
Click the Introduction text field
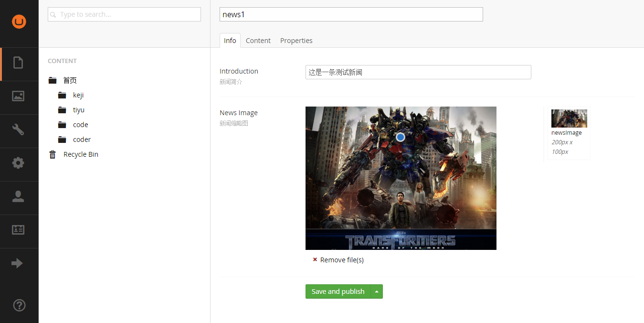pos(418,72)
